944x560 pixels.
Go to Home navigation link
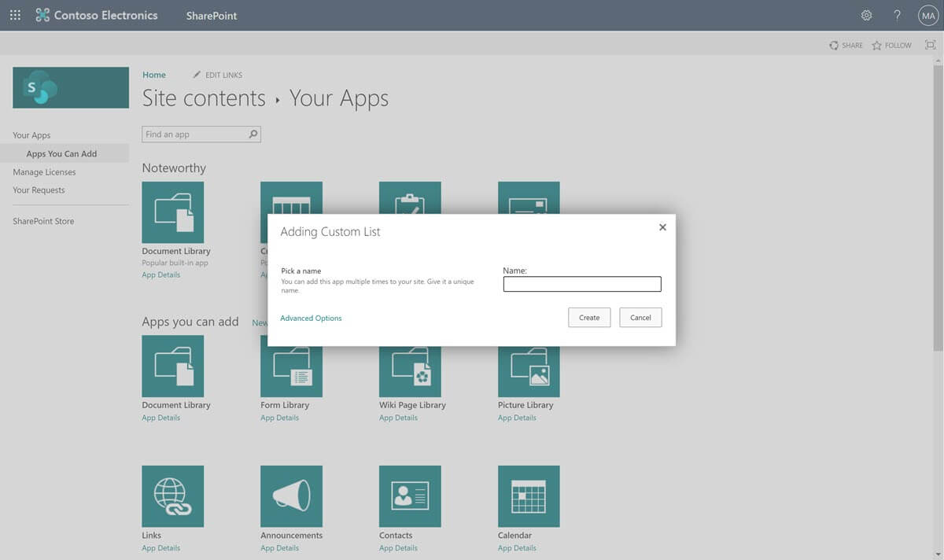[x=154, y=75]
